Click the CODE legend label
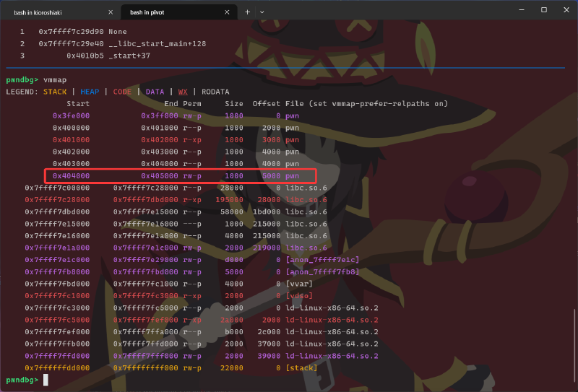The image size is (578, 392). [122, 92]
